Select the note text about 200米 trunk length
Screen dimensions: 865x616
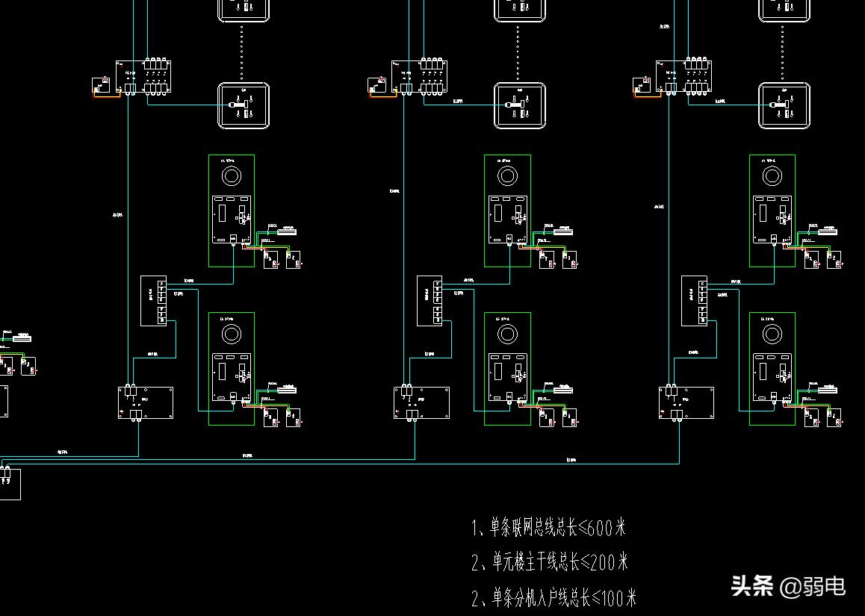550,561
